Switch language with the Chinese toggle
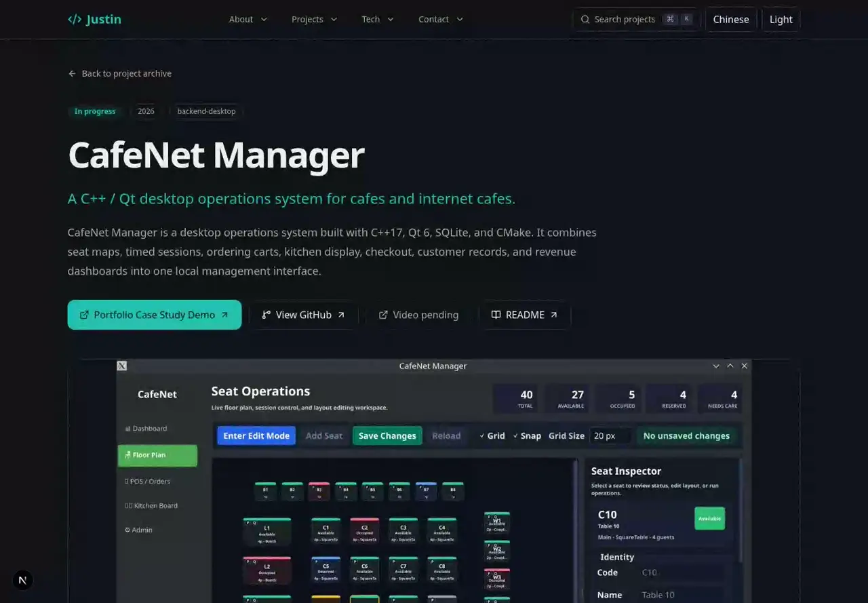This screenshot has height=603, width=868. tap(731, 19)
